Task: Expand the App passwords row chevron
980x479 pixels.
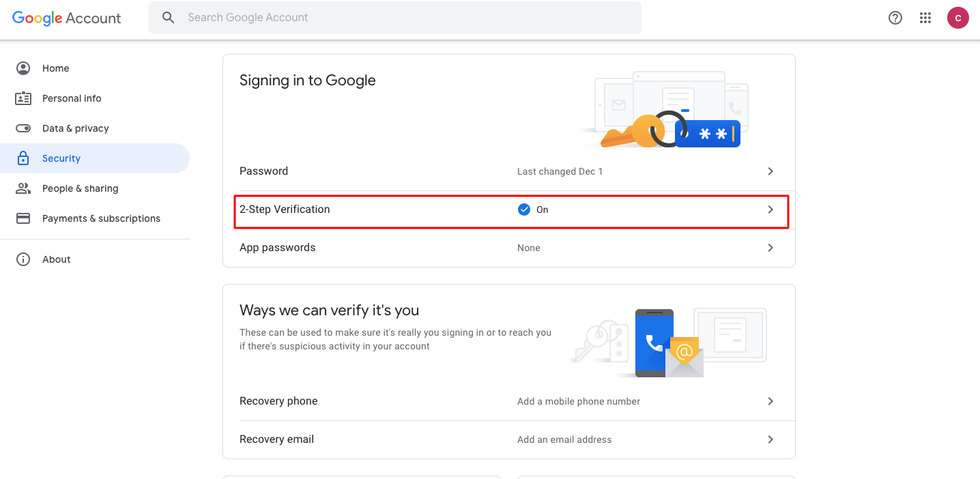Action: pos(770,248)
